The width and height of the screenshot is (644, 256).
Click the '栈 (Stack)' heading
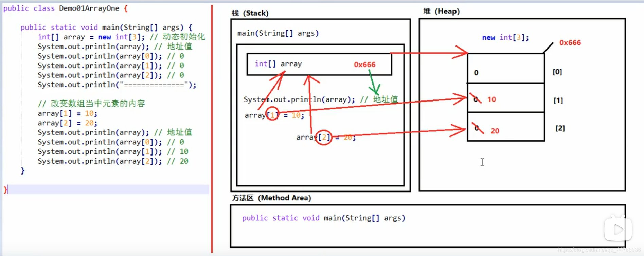pos(250,13)
